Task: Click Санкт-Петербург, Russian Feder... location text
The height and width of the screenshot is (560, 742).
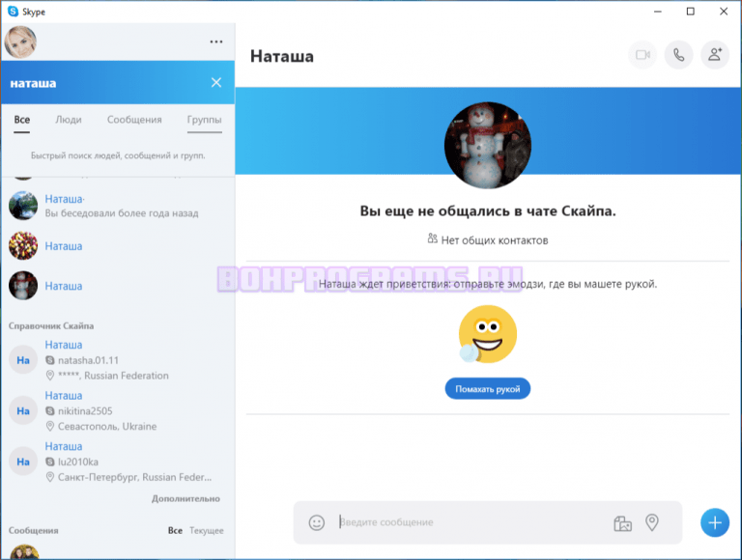Action: [x=134, y=477]
